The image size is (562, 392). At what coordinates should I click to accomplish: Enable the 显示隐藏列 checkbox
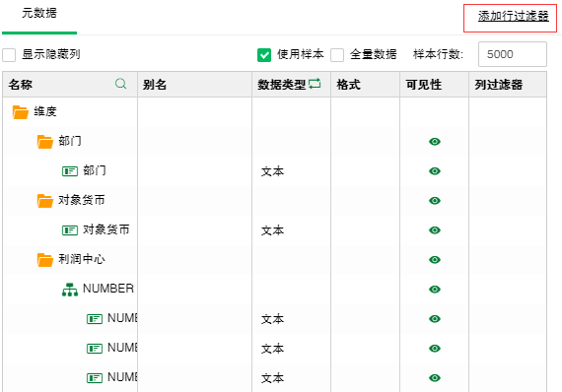[9, 55]
